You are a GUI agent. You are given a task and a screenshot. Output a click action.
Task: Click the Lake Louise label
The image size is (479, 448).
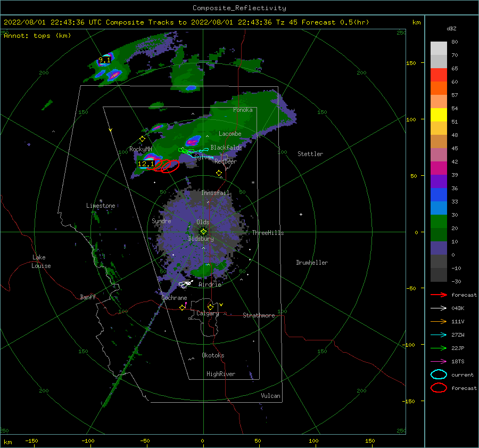tap(41, 262)
